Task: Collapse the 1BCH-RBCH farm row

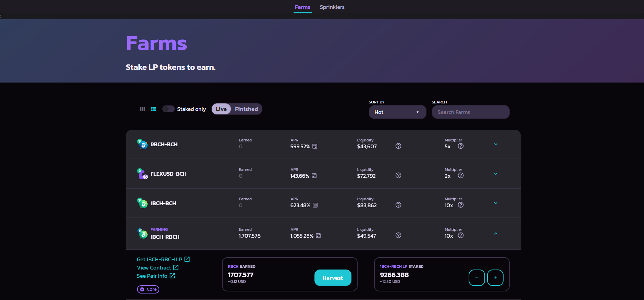Action: click(x=496, y=234)
